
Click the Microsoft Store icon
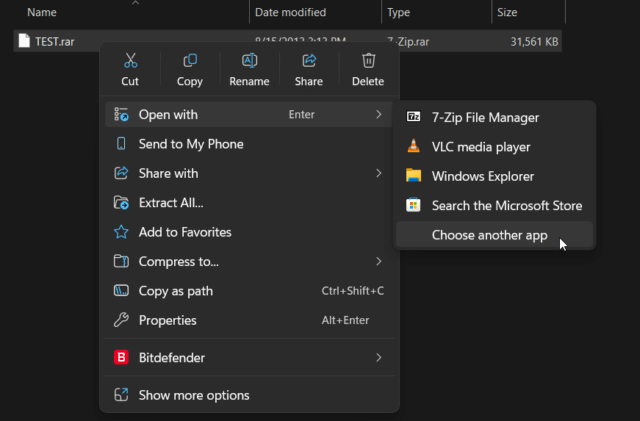(413, 205)
